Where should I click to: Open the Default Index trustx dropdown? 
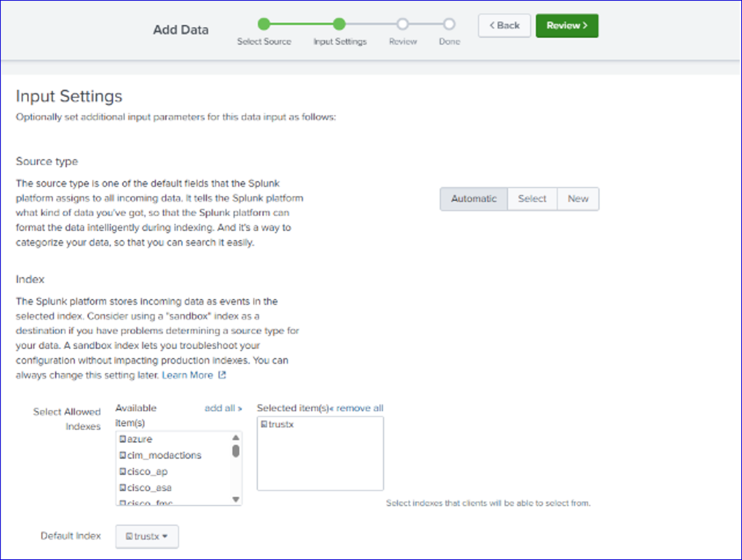pyautogui.click(x=147, y=536)
